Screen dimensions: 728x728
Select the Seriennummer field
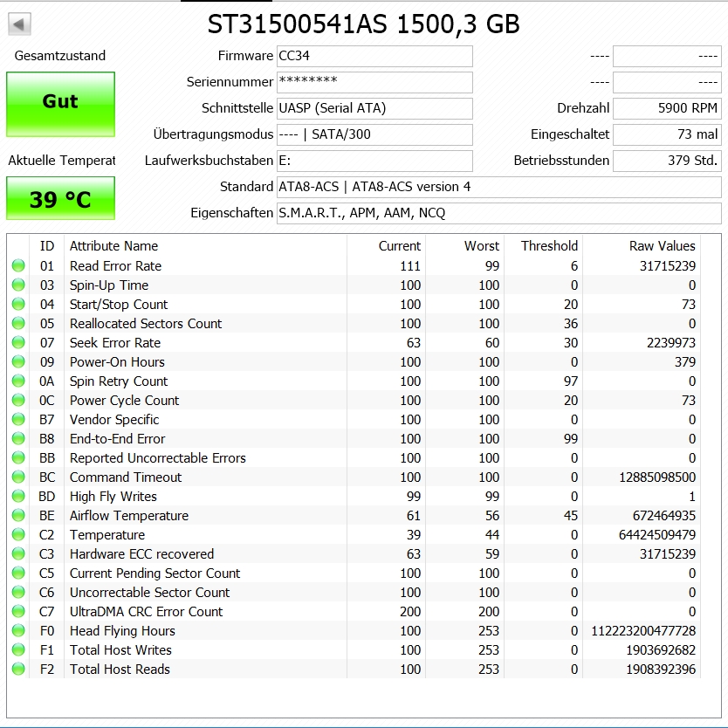[374, 82]
